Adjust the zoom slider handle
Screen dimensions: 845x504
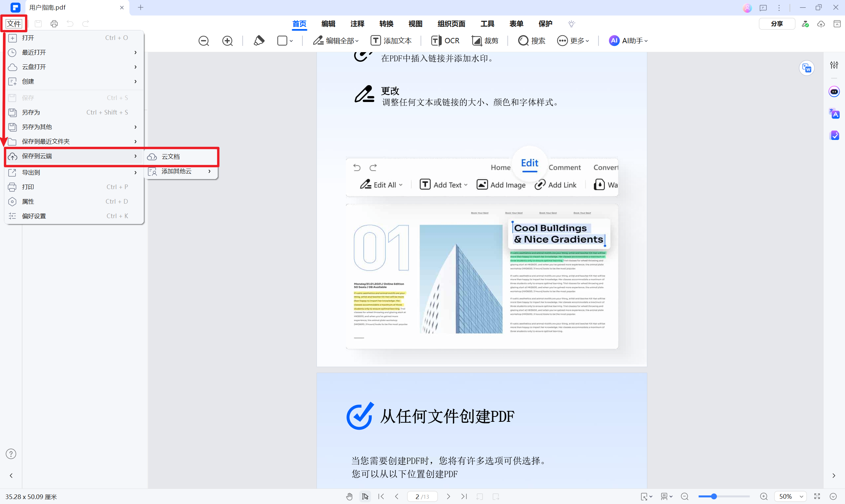[714, 496]
